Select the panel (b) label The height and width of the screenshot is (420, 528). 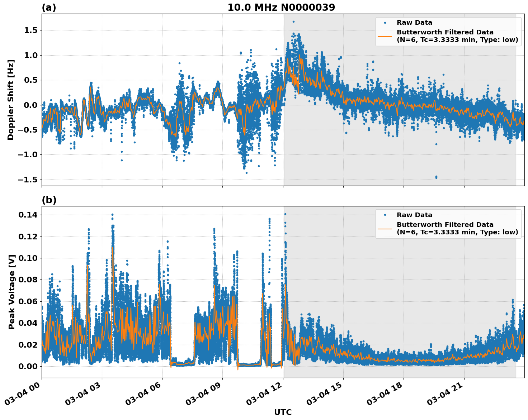[x=49, y=200]
